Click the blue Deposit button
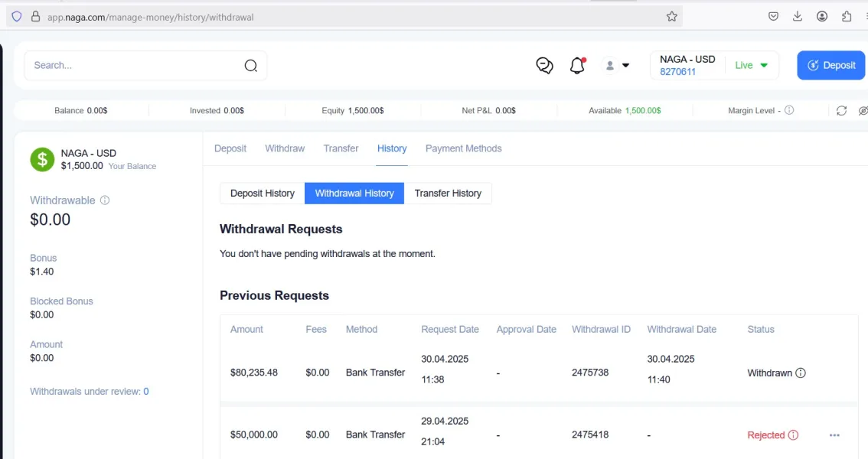The height and width of the screenshot is (459, 868). pos(830,66)
